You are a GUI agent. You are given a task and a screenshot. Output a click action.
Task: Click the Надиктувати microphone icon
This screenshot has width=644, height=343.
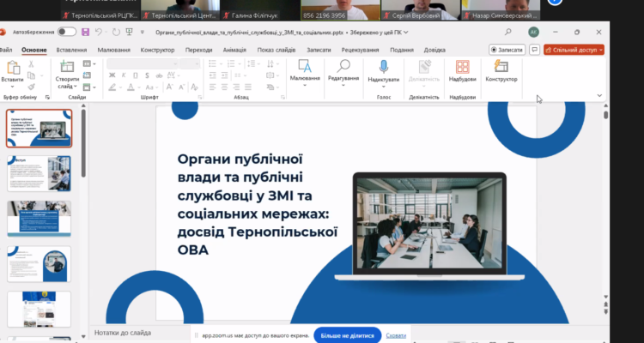coord(384,67)
